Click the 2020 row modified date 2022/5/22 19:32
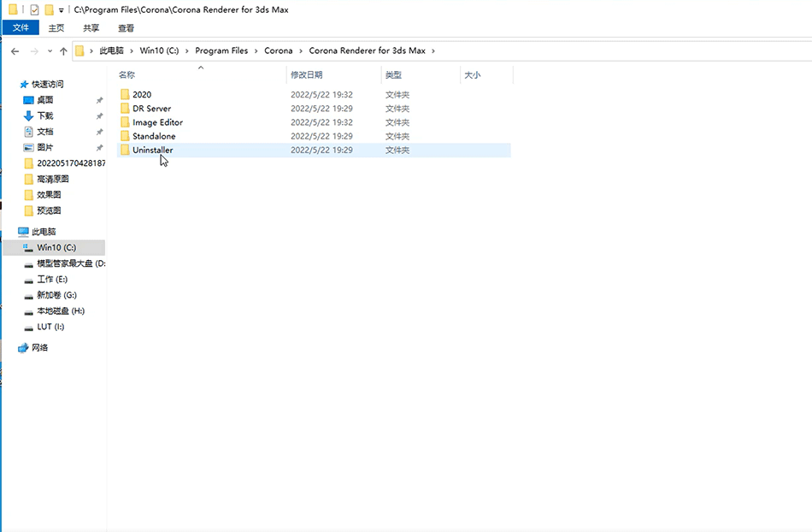Screen dimensions: 812x532 (x=321, y=94)
